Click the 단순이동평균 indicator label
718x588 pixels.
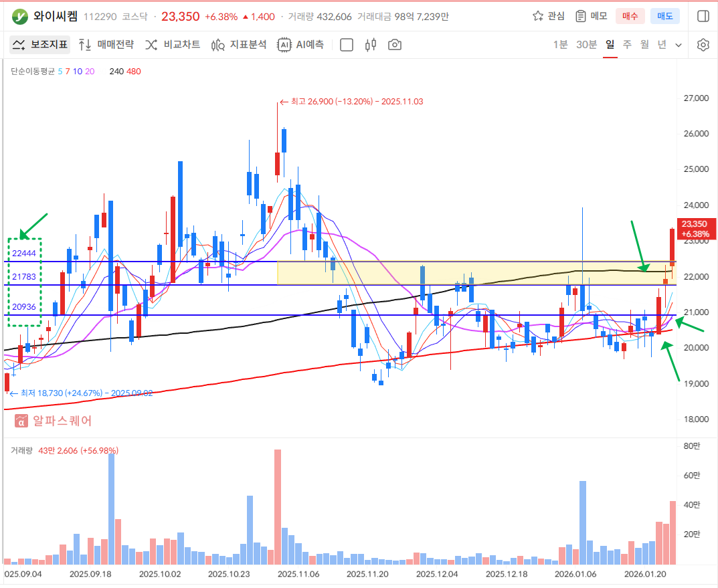[33, 71]
